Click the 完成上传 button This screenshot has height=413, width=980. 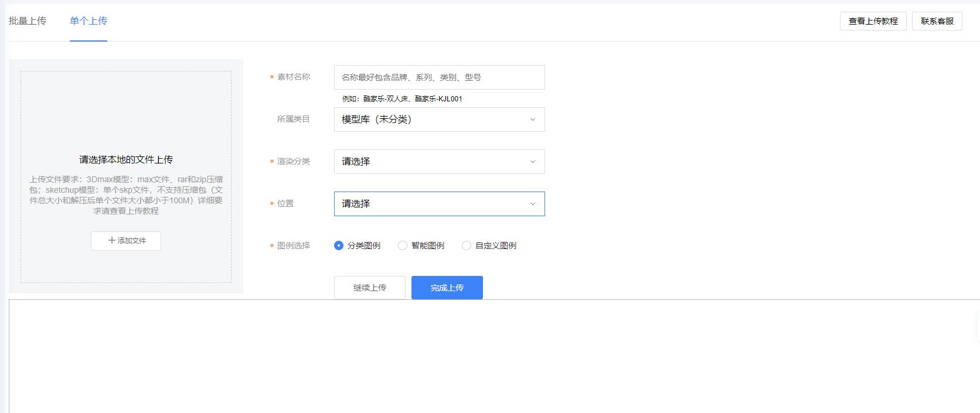point(447,288)
